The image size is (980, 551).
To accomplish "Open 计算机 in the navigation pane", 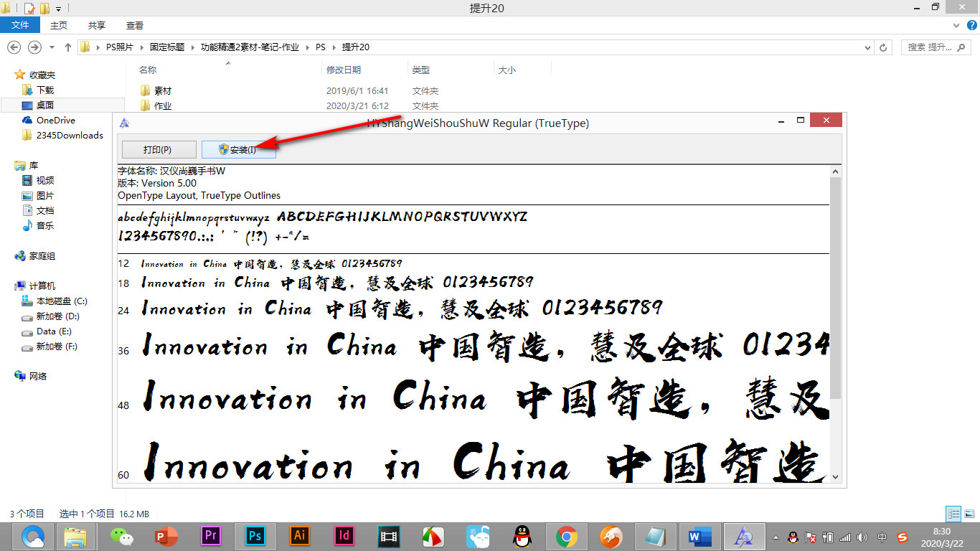I will tap(42, 286).
